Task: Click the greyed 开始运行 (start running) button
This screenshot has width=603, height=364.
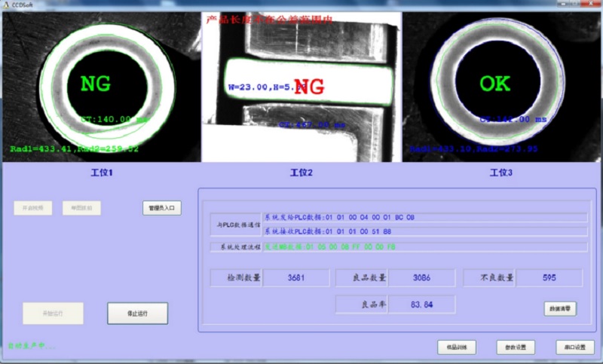Action: tap(53, 314)
